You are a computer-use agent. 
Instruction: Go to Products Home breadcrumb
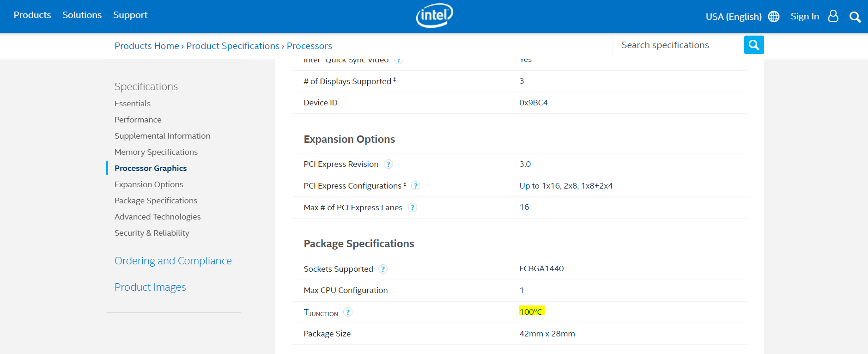click(x=146, y=46)
